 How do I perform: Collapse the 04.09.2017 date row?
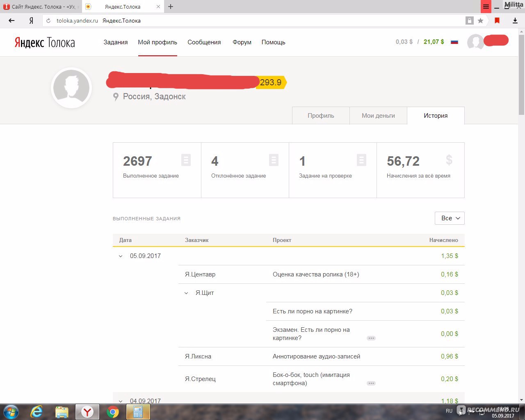point(121,402)
